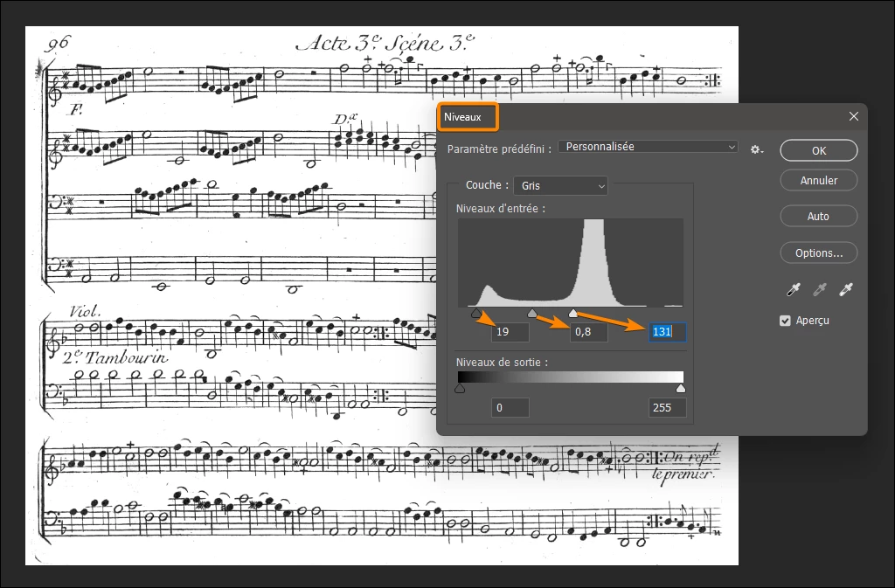This screenshot has width=895, height=588.
Task: Click the Auto button
Action: click(818, 216)
